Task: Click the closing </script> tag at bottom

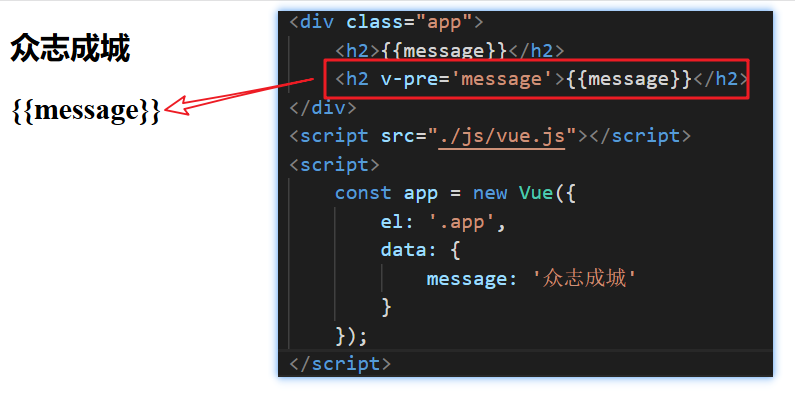Action: (340, 364)
